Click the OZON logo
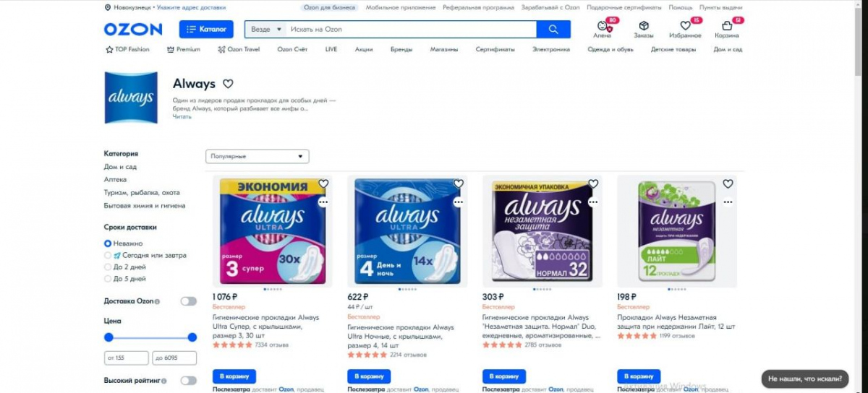The image size is (868, 393). (133, 30)
